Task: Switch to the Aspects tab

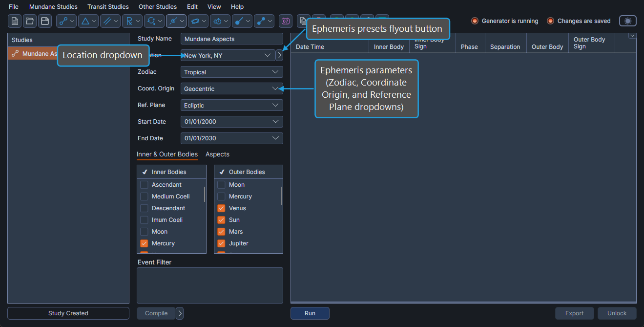Action: [x=217, y=154]
